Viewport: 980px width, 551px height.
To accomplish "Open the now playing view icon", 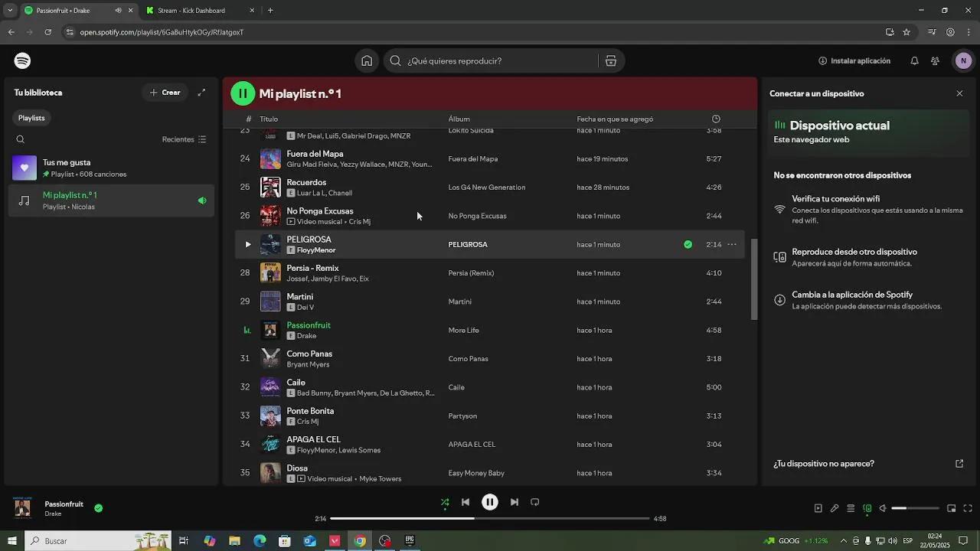I will pyautogui.click(x=818, y=509).
